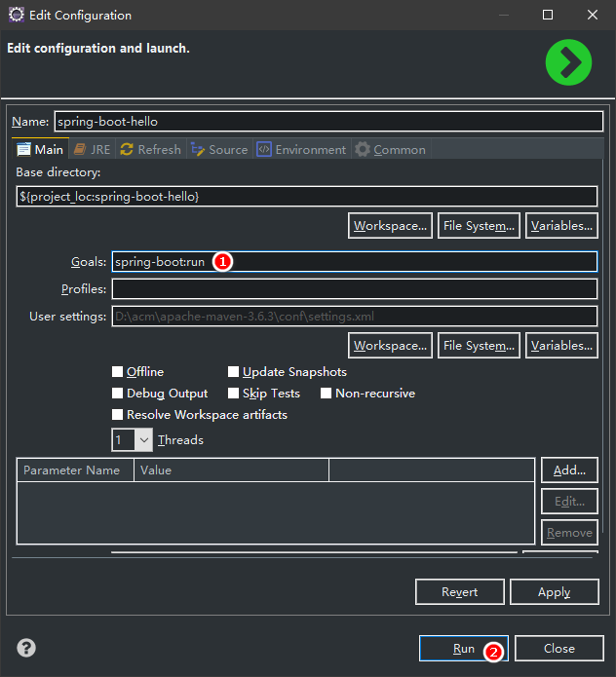Image resolution: width=616 pixels, height=677 pixels.
Task: Select the Common tab
Action: point(391,149)
